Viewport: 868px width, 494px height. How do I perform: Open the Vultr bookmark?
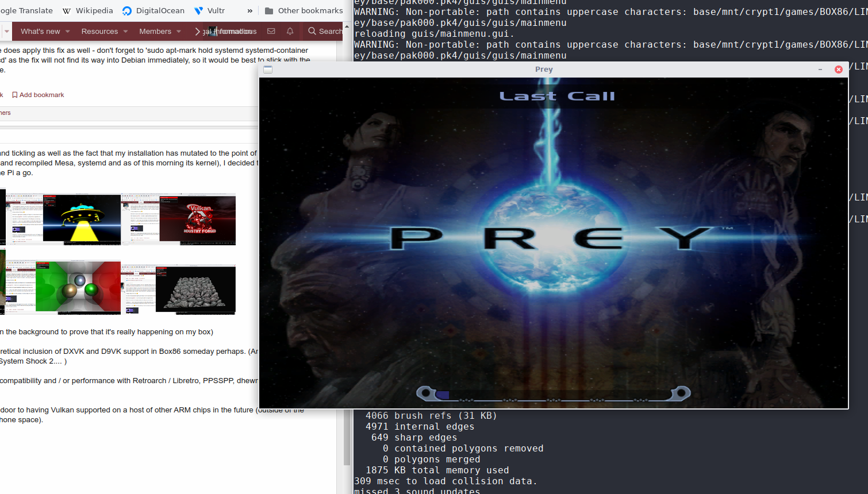click(x=210, y=10)
